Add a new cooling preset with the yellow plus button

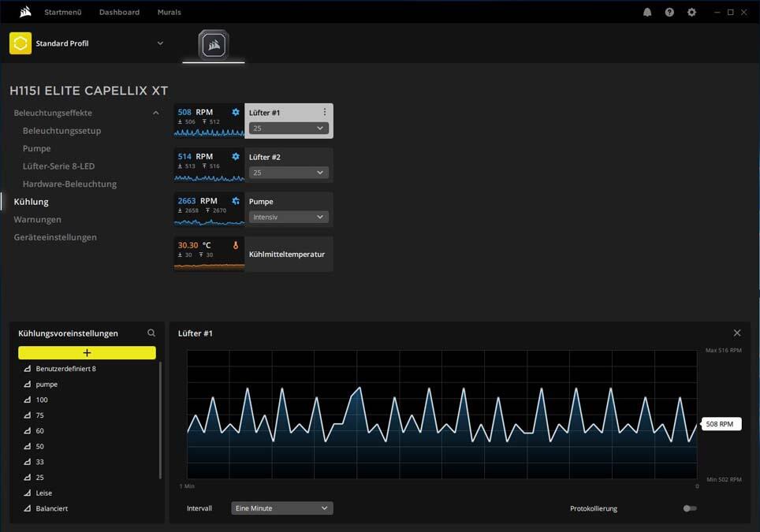pos(88,353)
